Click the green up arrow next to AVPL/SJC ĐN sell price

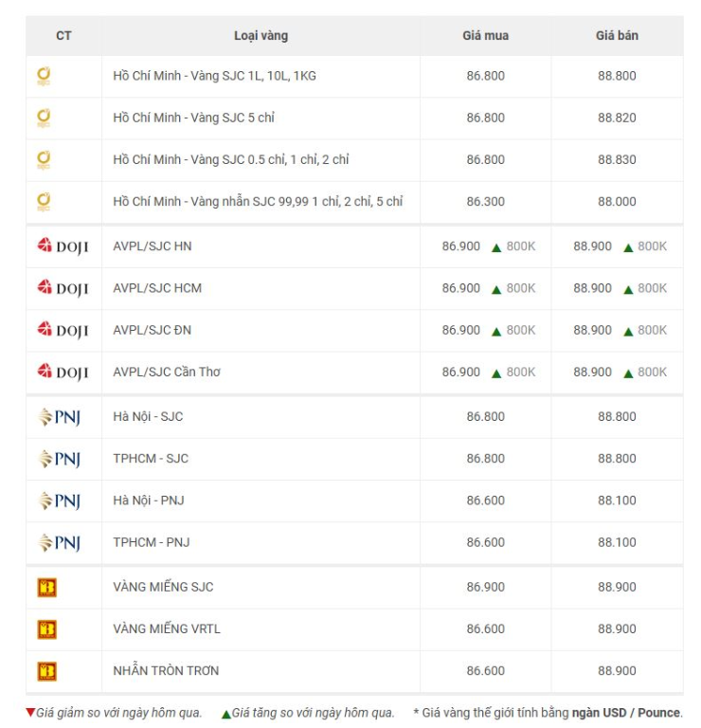(628, 332)
